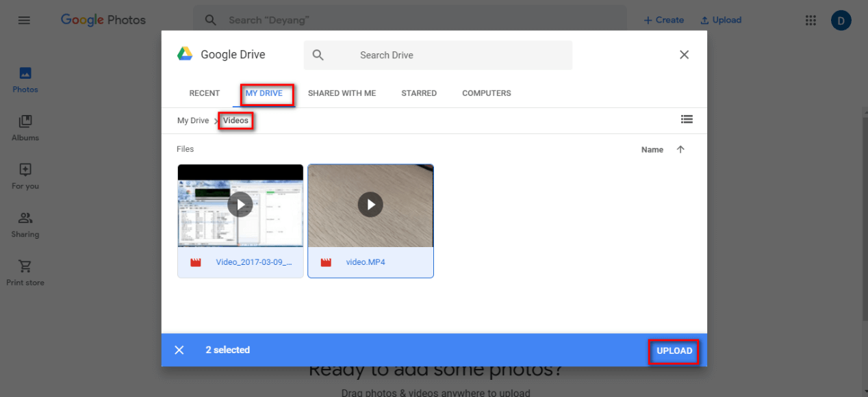The width and height of the screenshot is (868, 397).
Task: Click the magnifier icon in Photos search
Action: pos(212,21)
